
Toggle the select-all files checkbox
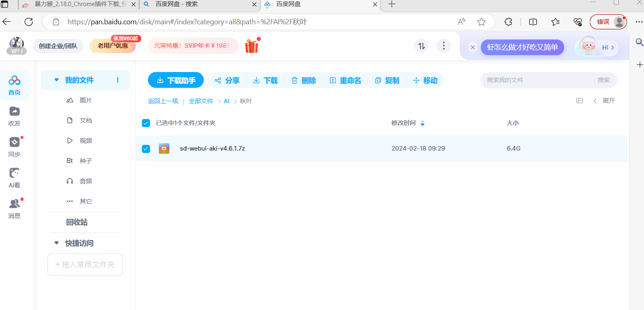point(146,123)
